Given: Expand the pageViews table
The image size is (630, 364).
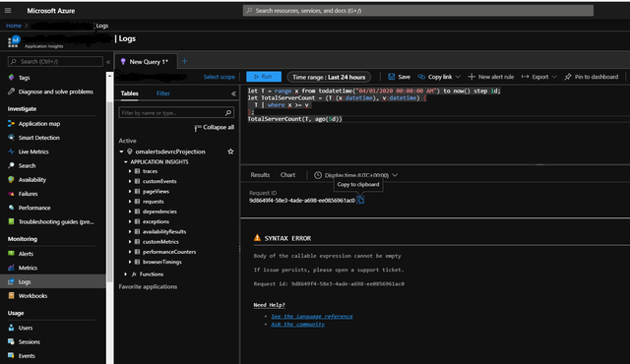Looking at the screenshot, I should point(130,192).
